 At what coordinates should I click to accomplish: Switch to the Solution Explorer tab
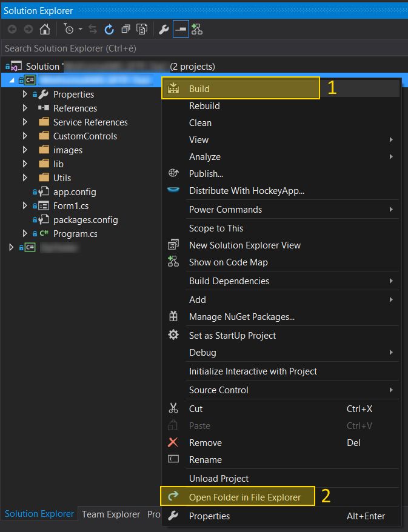point(39,514)
